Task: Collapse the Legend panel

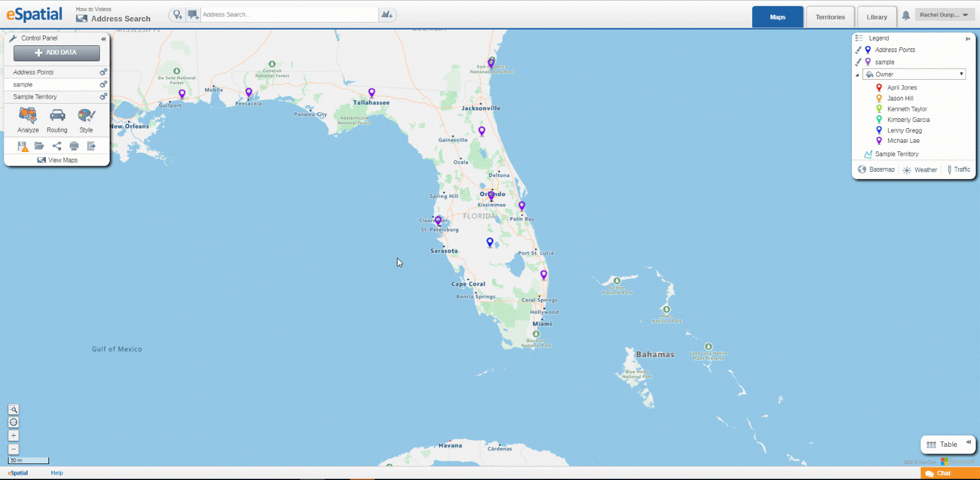Action: [968, 39]
